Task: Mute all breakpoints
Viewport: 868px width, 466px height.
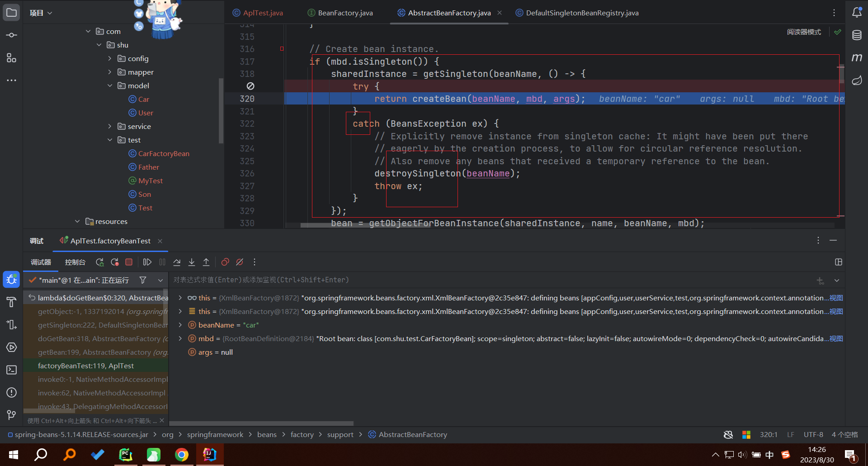Action: (240, 262)
